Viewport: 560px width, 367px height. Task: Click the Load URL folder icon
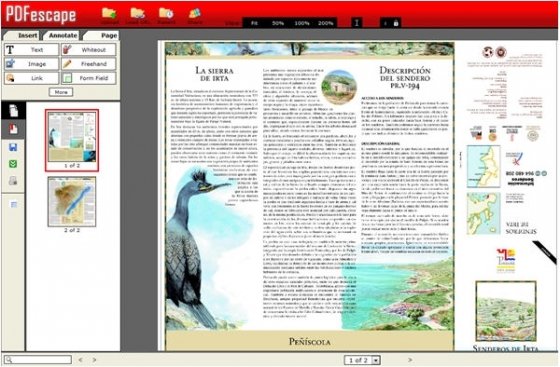coord(138,13)
